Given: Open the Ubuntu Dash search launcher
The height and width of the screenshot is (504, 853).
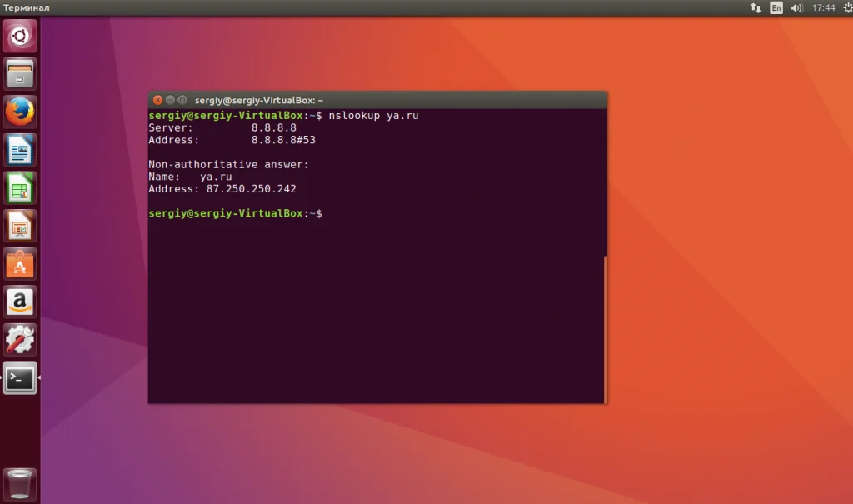Looking at the screenshot, I should pyautogui.click(x=20, y=36).
